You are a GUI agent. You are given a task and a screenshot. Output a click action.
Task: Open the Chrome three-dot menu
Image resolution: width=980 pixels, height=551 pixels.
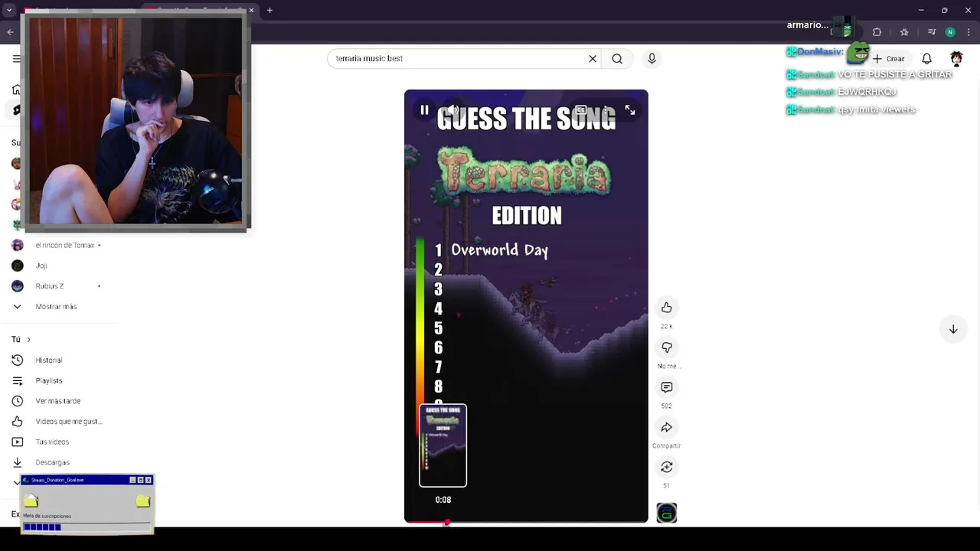[969, 32]
